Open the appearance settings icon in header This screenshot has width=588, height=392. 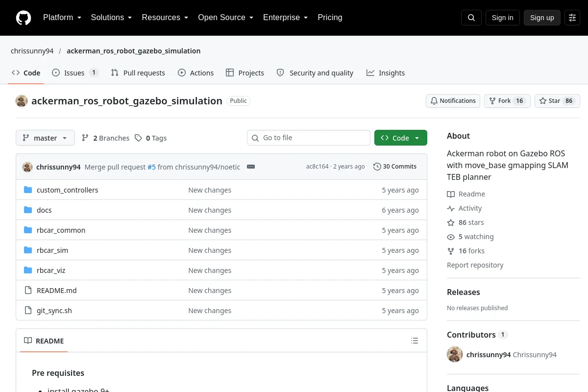click(x=572, y=18)
